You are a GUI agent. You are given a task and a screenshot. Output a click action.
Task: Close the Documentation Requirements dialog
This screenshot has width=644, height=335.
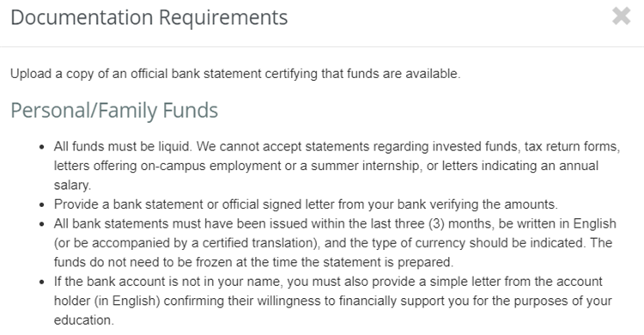point(621,16)
